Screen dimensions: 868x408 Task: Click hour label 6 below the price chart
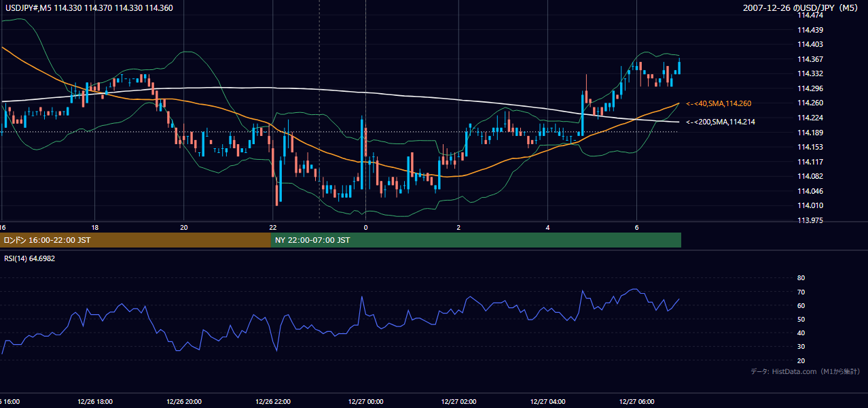tap(636, 227)
